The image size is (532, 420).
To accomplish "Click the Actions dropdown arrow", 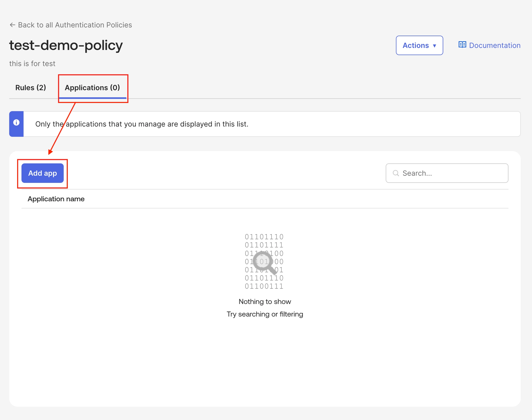I will (435, 46).
